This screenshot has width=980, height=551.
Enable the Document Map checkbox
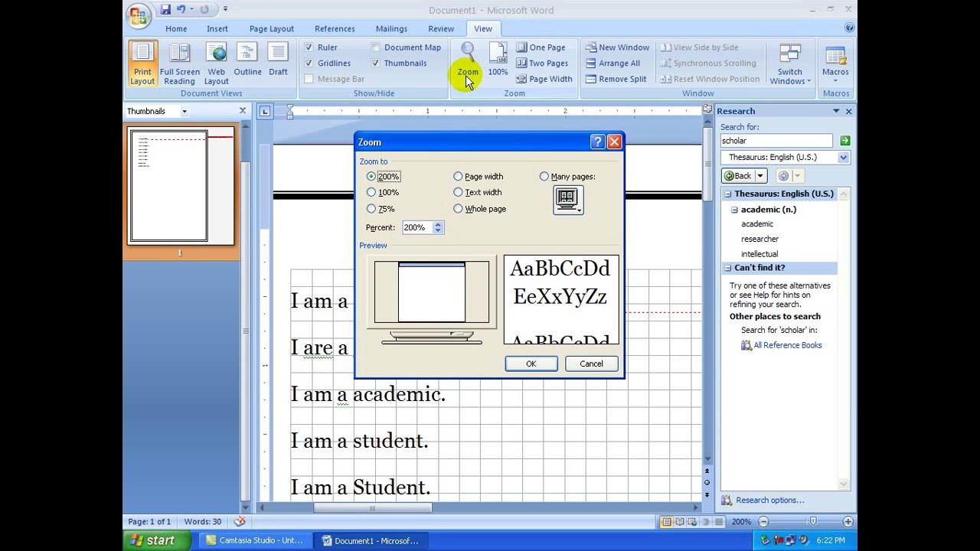(376, 47)
